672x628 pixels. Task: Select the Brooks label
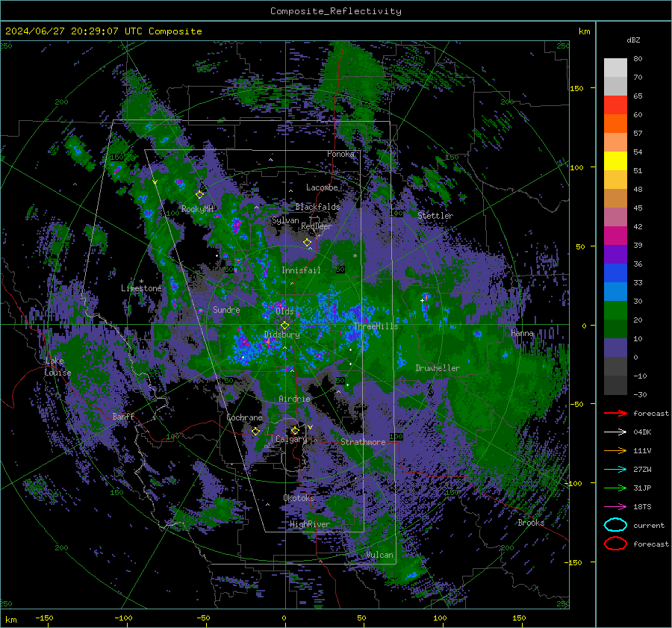point(531,523)
